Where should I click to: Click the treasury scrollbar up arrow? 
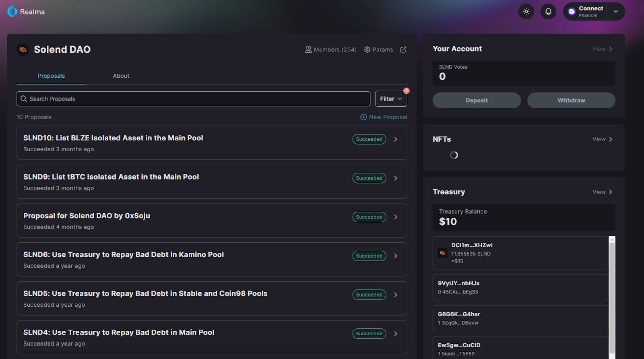pos(612,239)
